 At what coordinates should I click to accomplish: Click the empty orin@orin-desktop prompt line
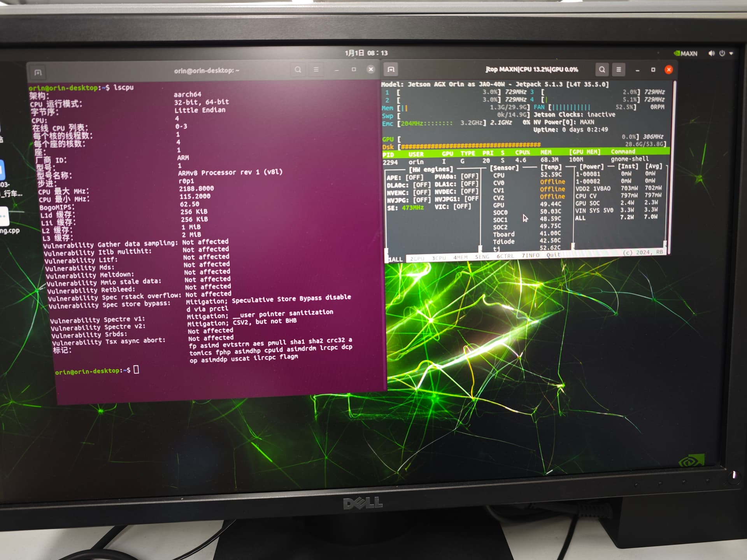[97, 371]
